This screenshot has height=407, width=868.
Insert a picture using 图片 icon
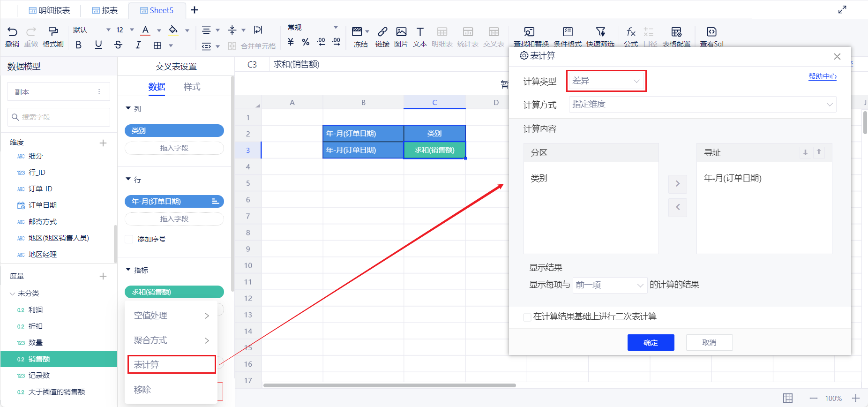pos(401,32)
